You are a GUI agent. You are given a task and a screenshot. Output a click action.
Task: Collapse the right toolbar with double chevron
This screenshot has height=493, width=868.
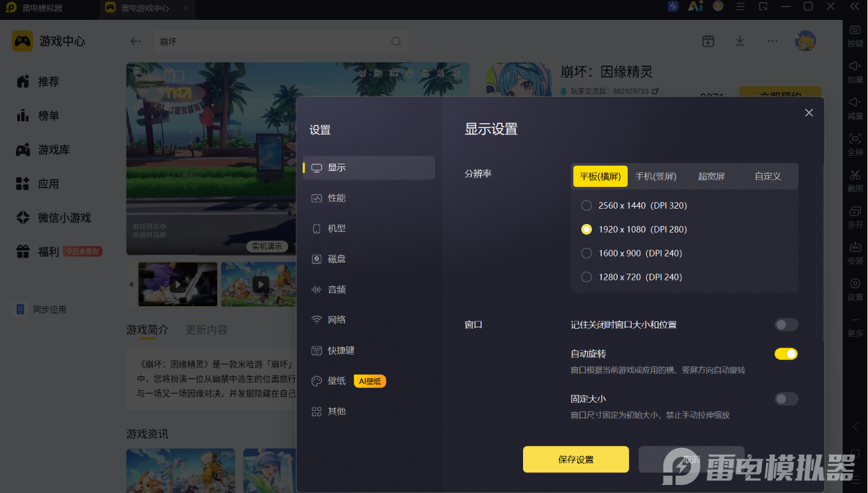click(x=855, y=6)
